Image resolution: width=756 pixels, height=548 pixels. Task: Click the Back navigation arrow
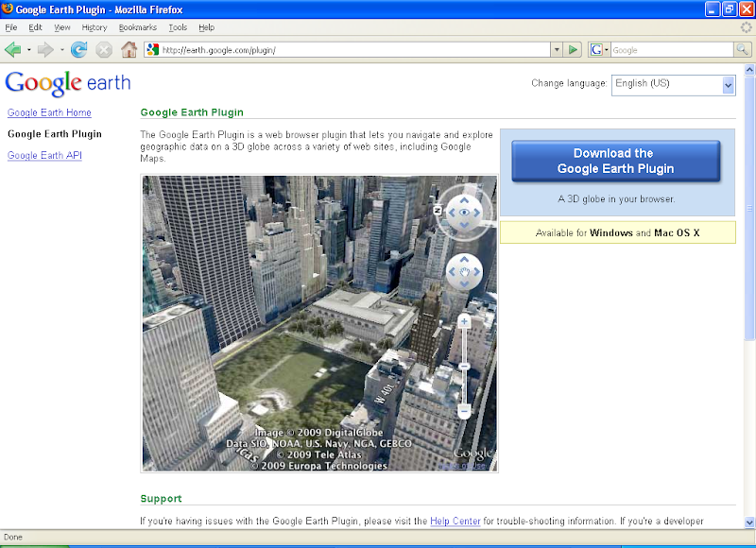click(13, 50)
